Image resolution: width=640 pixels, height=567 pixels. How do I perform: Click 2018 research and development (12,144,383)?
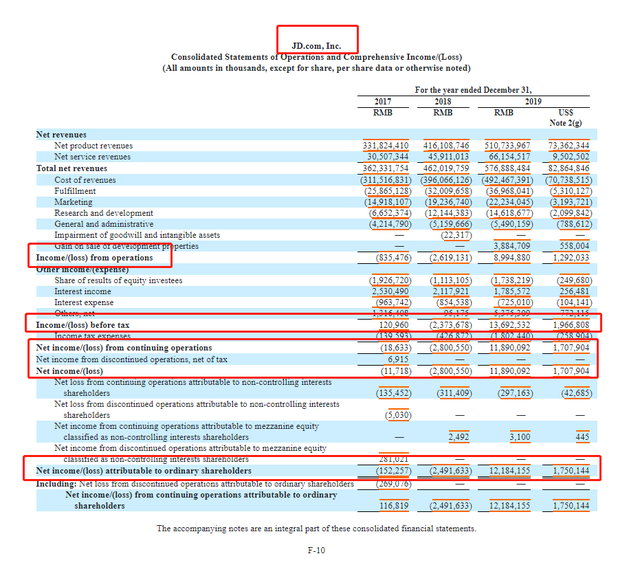pyautogui.click(x=448, y=213)
